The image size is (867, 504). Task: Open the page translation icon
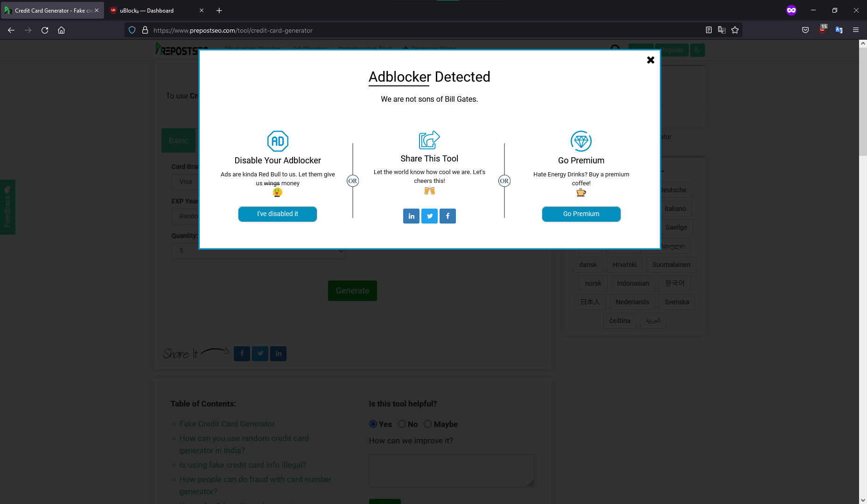pyautogui.click(x=722, y=30)
